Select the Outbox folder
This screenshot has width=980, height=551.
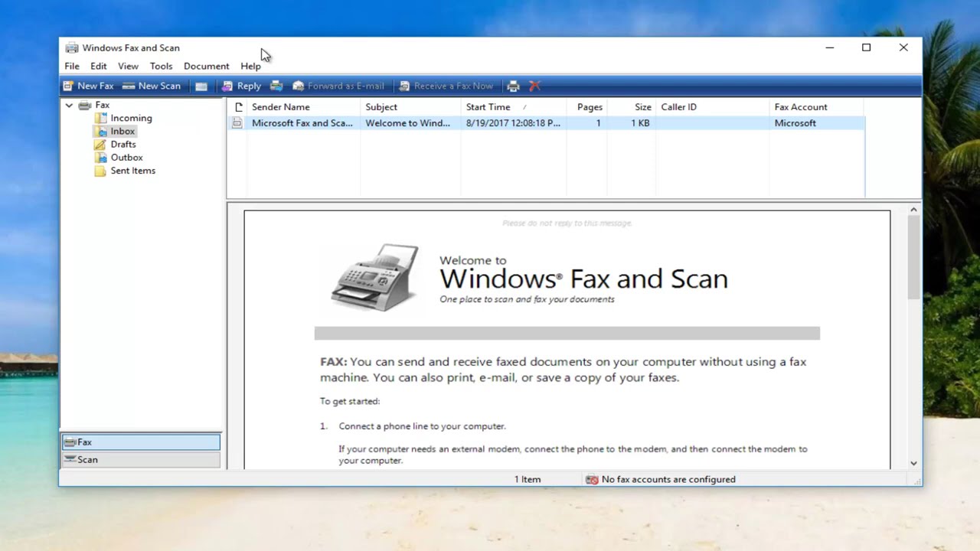126,157
